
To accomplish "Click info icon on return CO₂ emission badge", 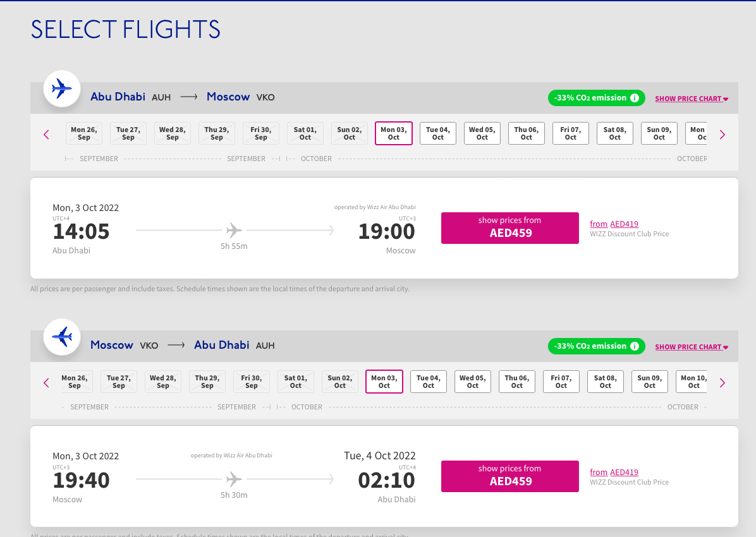I will [635, 346].
